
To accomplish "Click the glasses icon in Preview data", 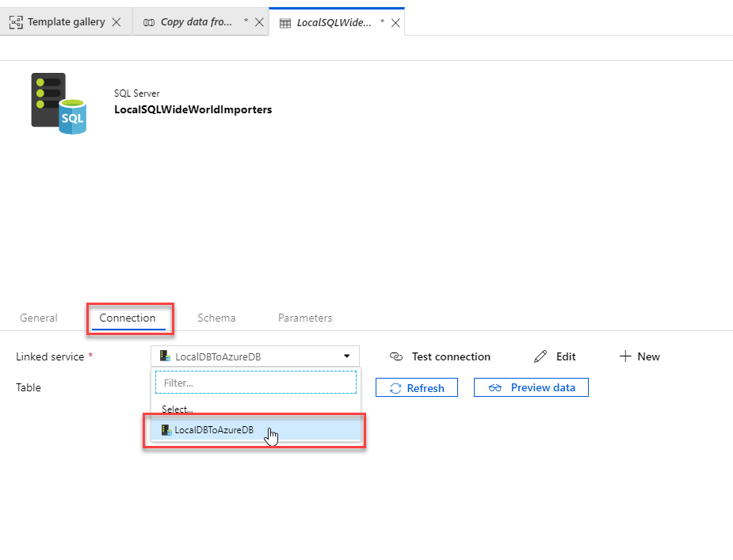I will 495,388.
